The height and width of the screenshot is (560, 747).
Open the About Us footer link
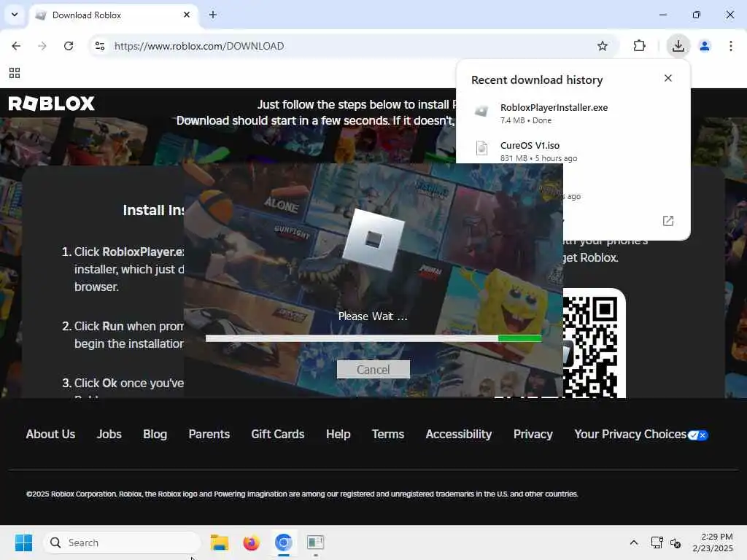coord(50,435)
